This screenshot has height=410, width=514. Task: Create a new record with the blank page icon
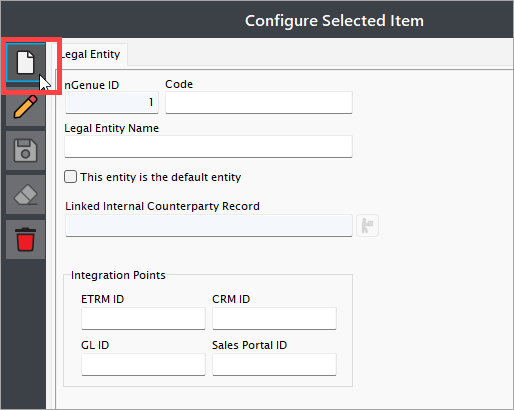tap(26, 62)
